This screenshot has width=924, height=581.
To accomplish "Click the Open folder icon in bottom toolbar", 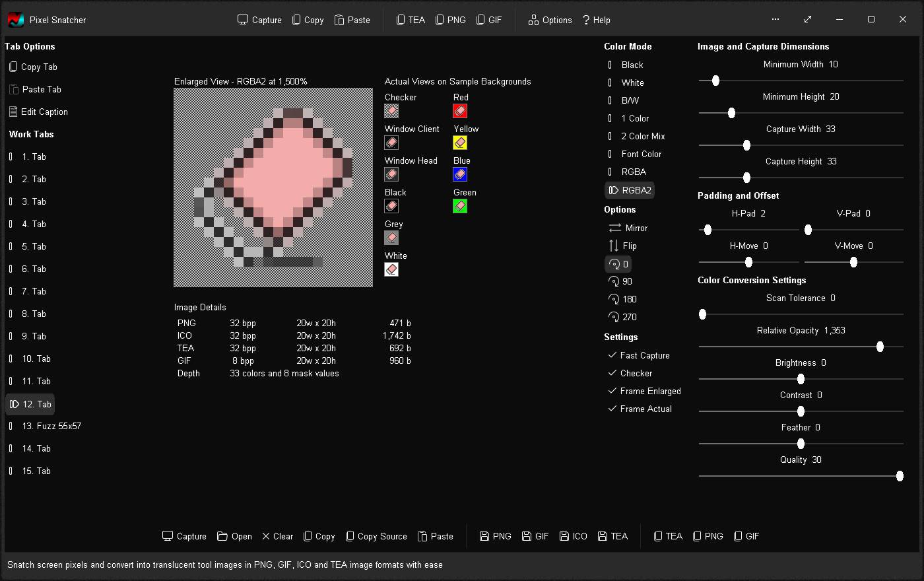I will click(x=222, y=536).
